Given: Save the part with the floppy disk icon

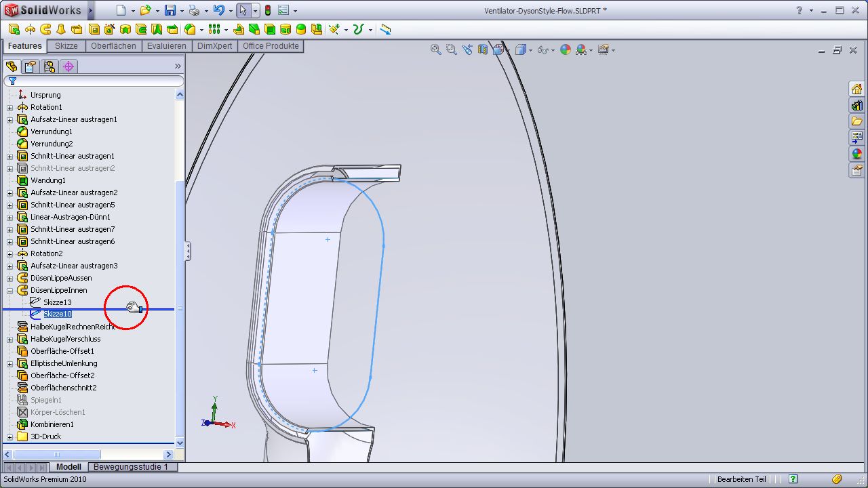Looking at the screenshot, I should point(170,10).
